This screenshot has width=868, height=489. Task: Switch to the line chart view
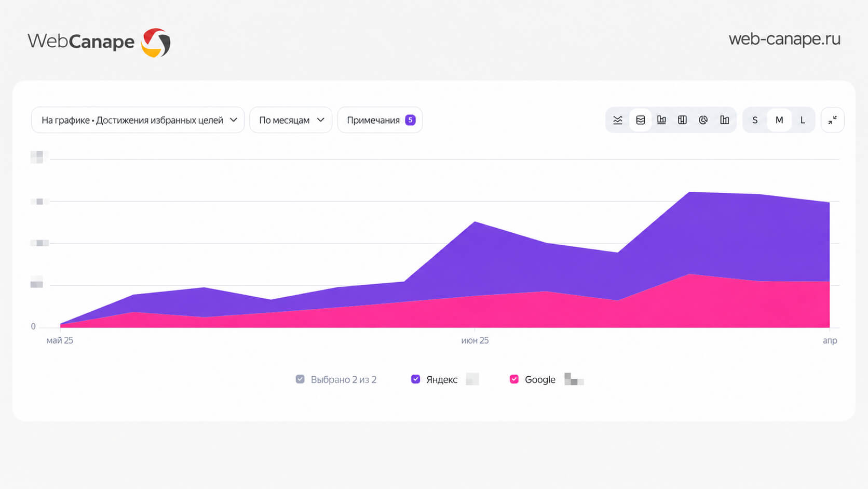click(x=618, y=120)
